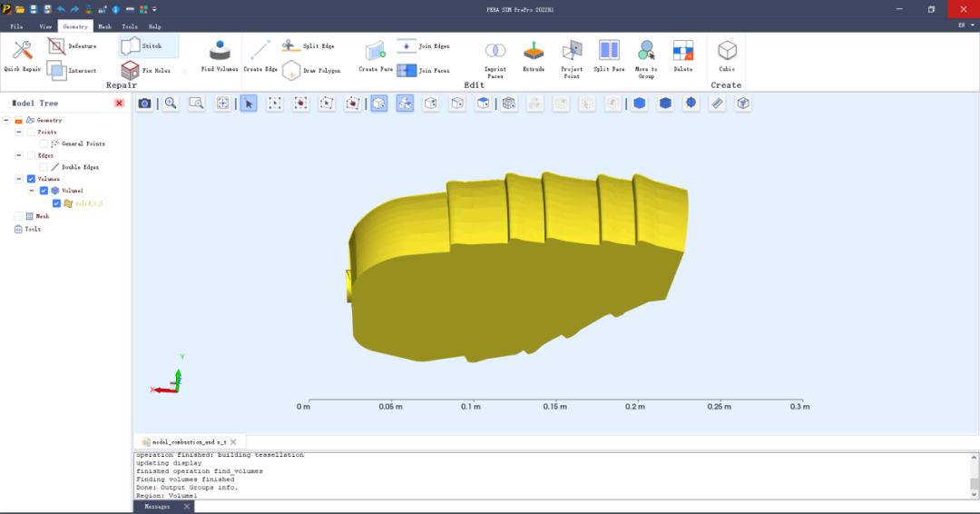Close the Model Tree panel
This screenshot has height=514, width=980.
click(x=120, y=104)
